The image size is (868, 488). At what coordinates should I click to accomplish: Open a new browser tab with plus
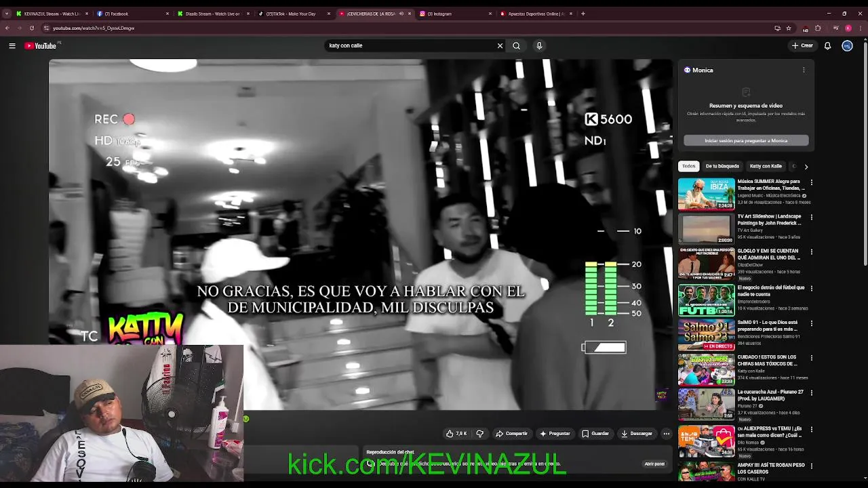583,13
